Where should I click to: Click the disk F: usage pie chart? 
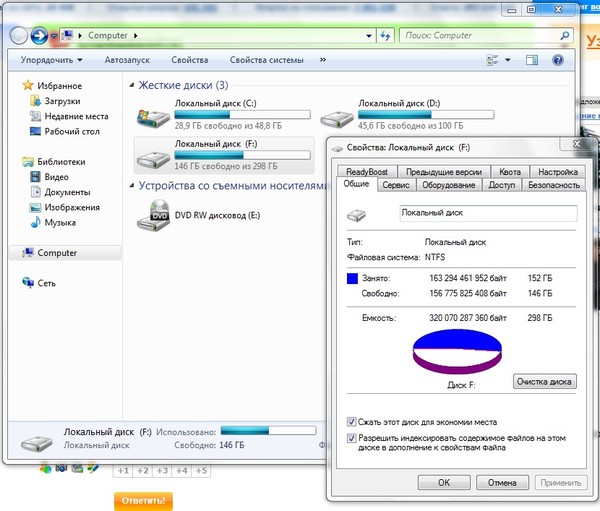[x=457, y=352]
